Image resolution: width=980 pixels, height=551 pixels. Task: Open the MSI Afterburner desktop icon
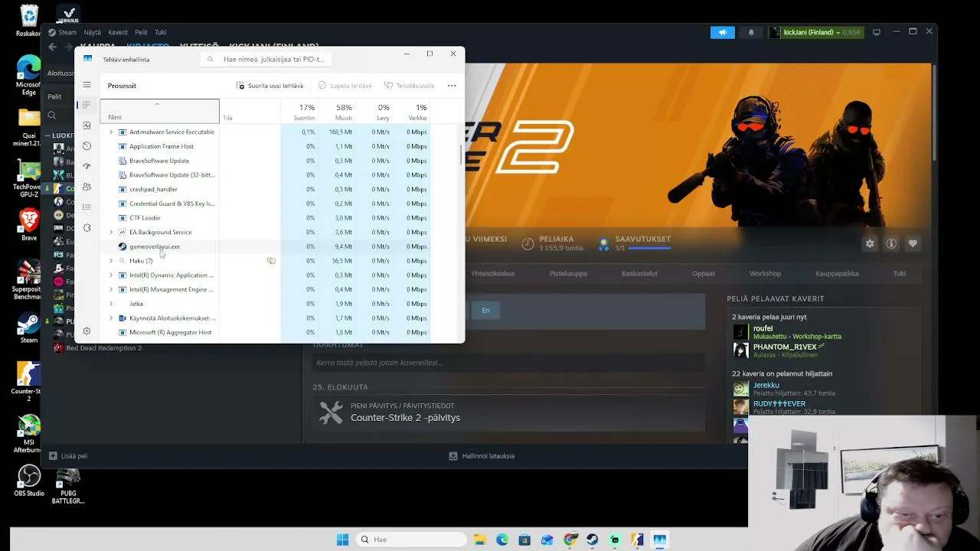pyautogui.click(x=29, y=434)
